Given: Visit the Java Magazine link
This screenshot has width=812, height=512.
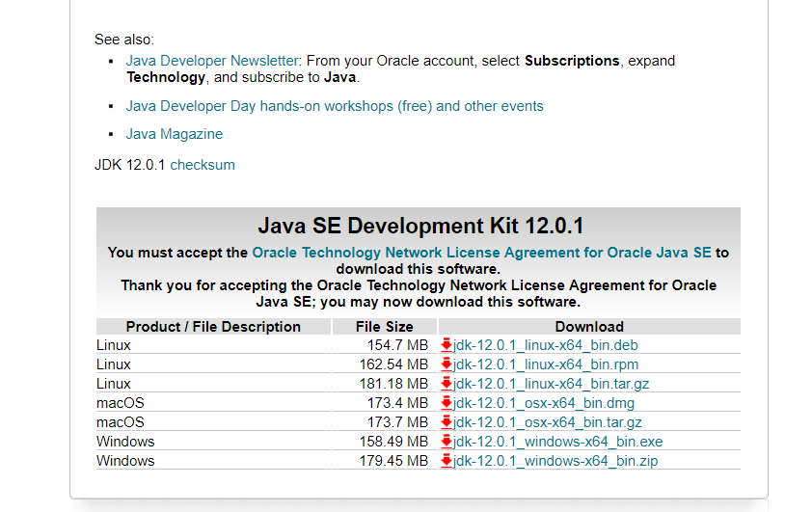Looking at the screenshot, I should (x=174, y=134).
